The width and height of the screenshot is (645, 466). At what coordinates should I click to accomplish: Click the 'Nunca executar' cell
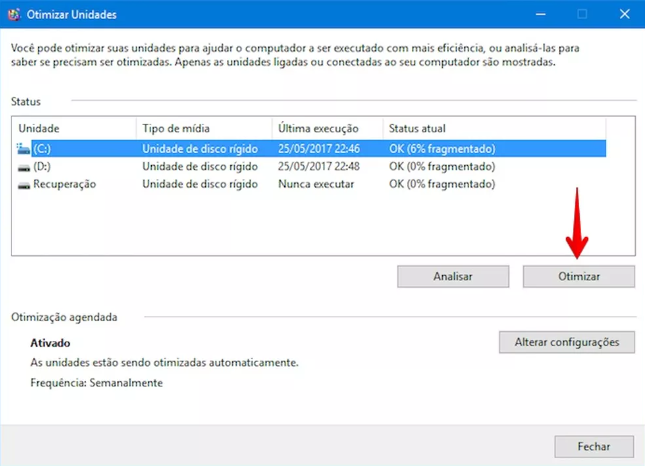click(x=316, y=184)
